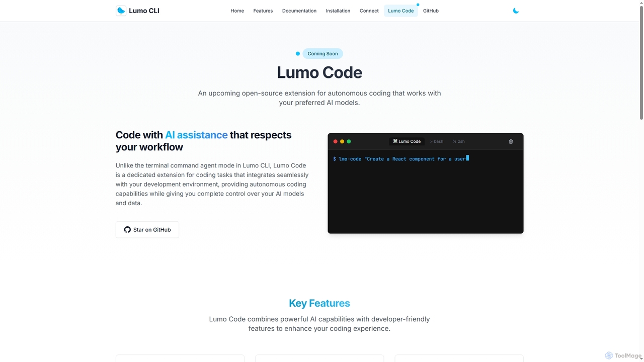Open the GitHub nav link
This screenshot has height=362, width=644.
click(x=431, y=11)
